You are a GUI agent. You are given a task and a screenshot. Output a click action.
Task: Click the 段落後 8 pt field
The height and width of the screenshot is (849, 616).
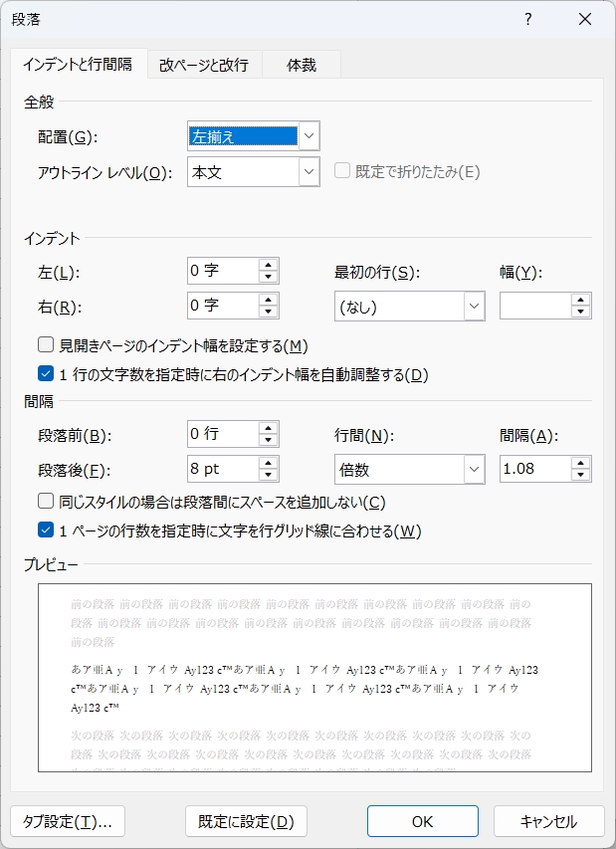[223, 469]
